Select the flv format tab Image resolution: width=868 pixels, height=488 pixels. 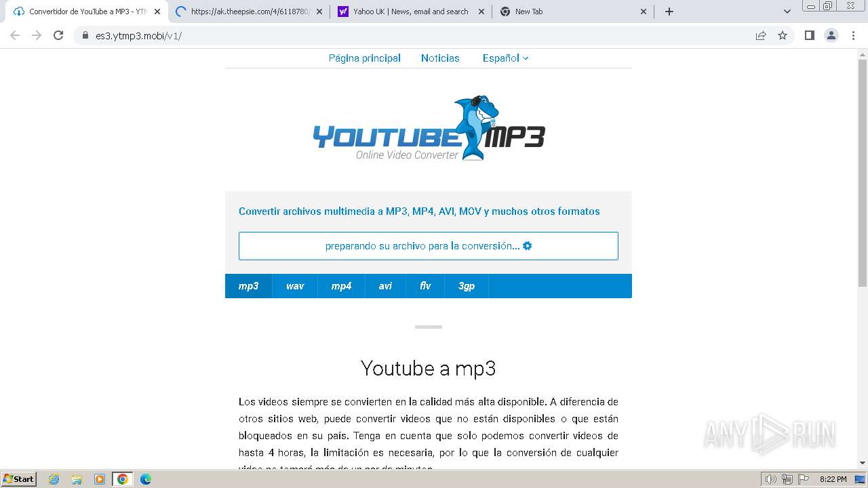pyautogui.click(x=425, y=286)
